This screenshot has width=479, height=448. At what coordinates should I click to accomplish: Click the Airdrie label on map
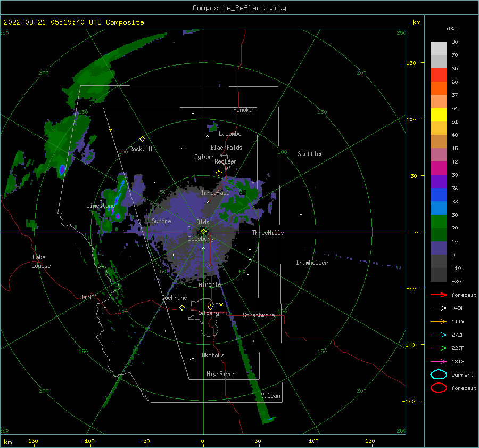(x=210, y=284)
